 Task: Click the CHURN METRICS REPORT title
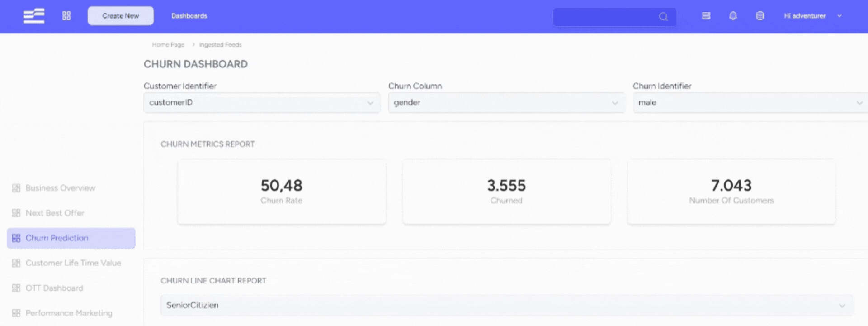coord(208,144)
